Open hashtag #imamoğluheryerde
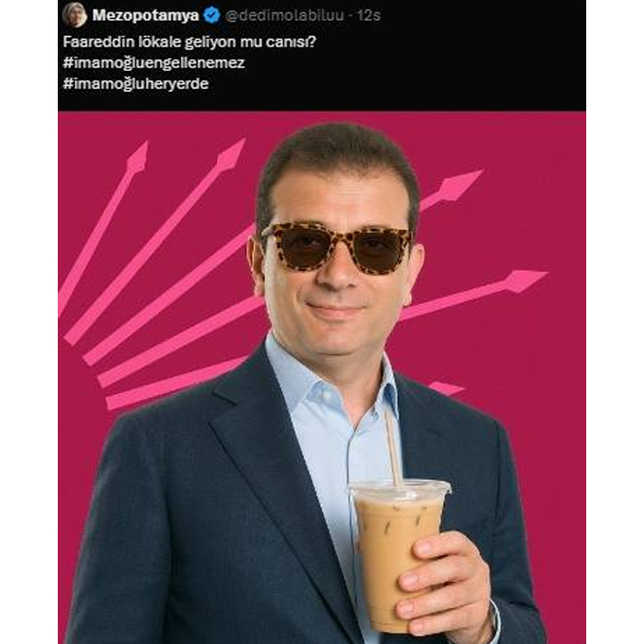This screenshot has width=644, height=644. (x=135, y=83)
